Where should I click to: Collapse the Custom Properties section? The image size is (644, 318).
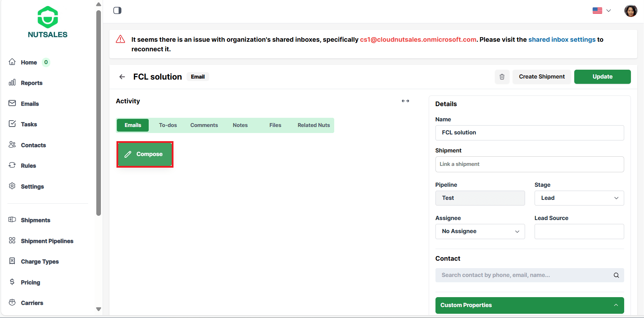[x=530, y=305]
